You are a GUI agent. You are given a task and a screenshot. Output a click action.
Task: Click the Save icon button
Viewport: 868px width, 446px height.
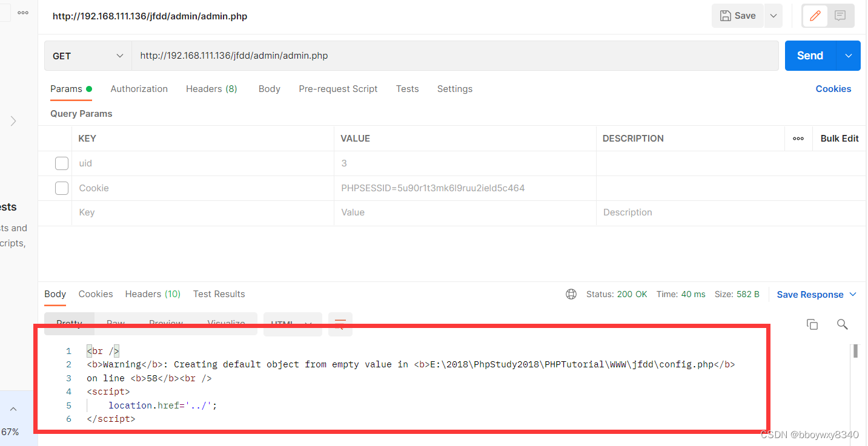pos(738,16)
